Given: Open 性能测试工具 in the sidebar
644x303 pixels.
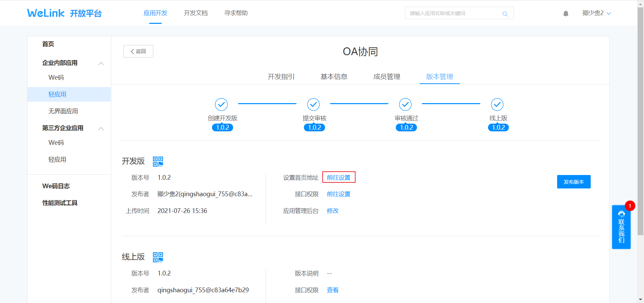Looking at the screenshot, I should [60, 203].
